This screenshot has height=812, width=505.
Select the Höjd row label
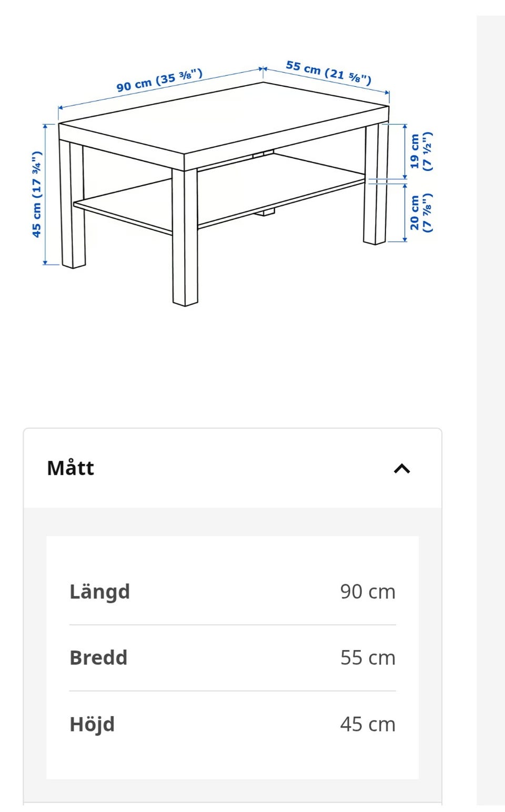coord(92,725)
